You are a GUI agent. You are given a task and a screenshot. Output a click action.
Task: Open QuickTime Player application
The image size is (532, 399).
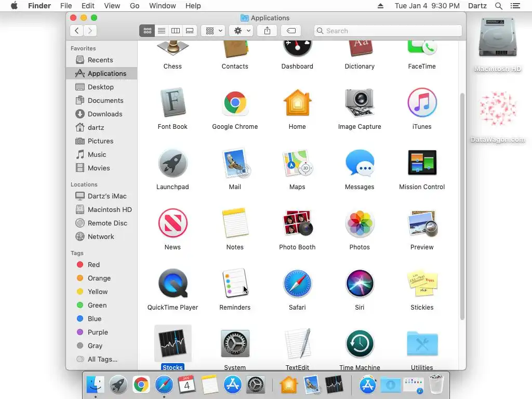[x=172, y=284]
